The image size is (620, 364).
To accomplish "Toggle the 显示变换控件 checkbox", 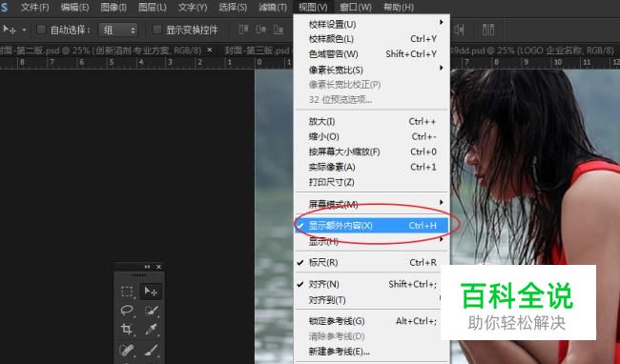I will click(x=157, y=30).
